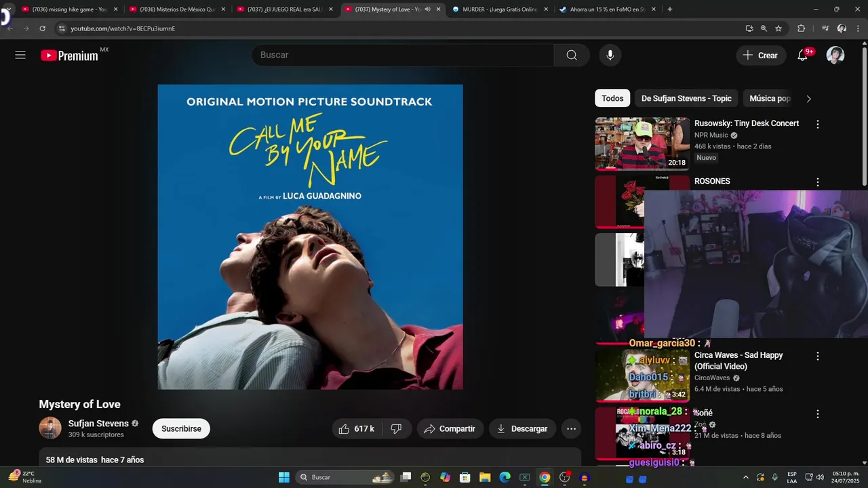Click the Descargar download button
The image size is (868, 488).
522,428
